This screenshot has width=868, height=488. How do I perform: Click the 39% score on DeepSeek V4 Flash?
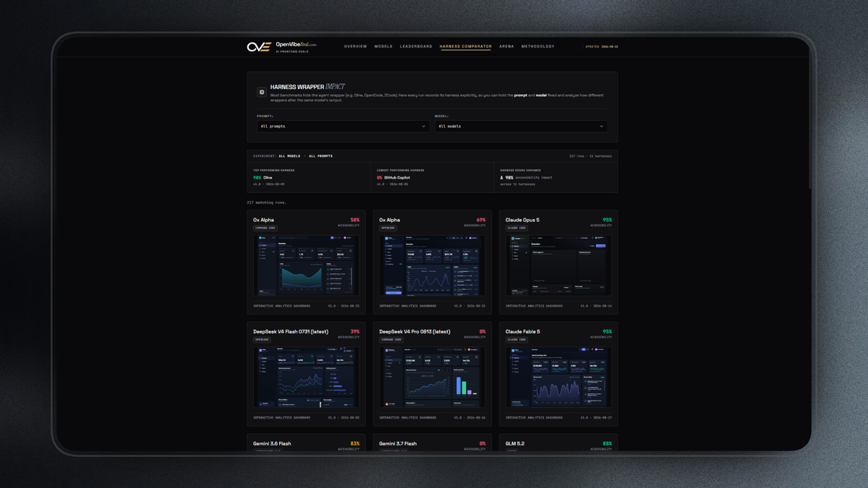(354, 332)
